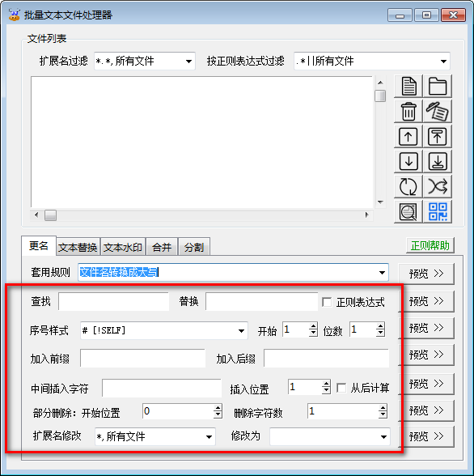Click the 查找 text input field
Screen dimensions: 474x476
click(x=114, y=301)
